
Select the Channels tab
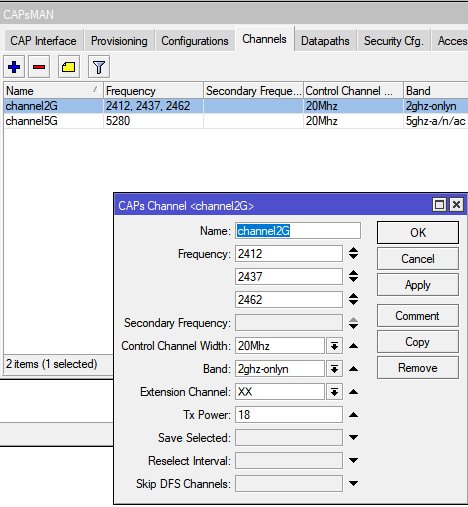[264, 39]
